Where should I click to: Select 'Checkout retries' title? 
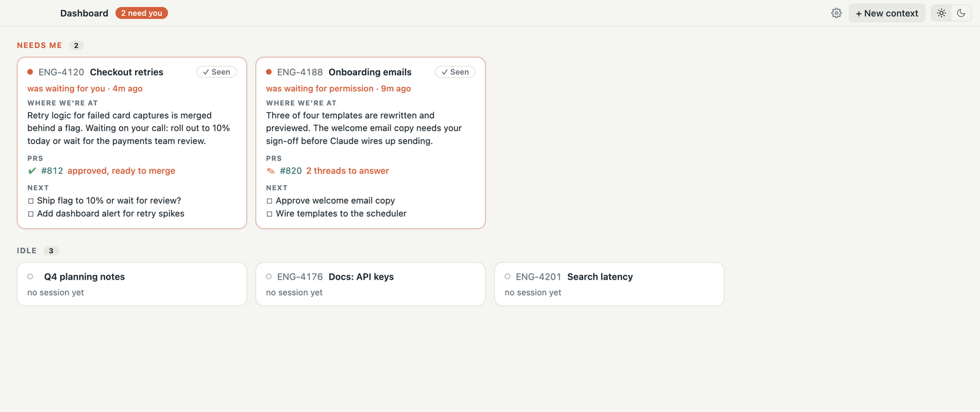[127, 72]
